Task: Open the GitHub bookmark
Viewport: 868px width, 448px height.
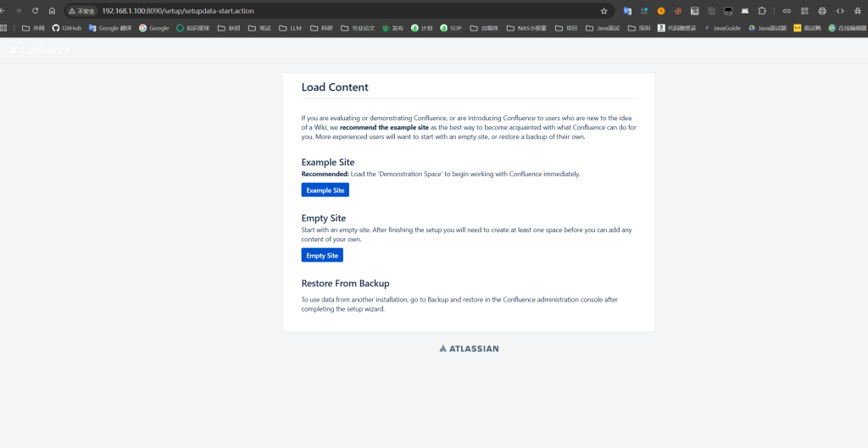Action: tap(66, 28)
